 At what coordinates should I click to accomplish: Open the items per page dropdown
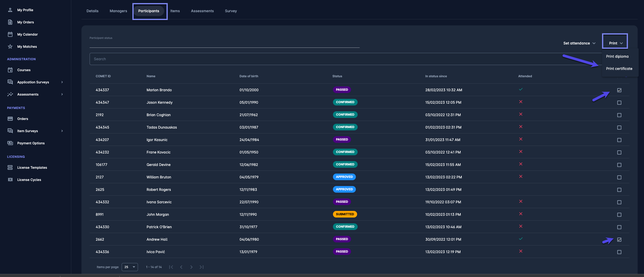click(x=130, y=267)
